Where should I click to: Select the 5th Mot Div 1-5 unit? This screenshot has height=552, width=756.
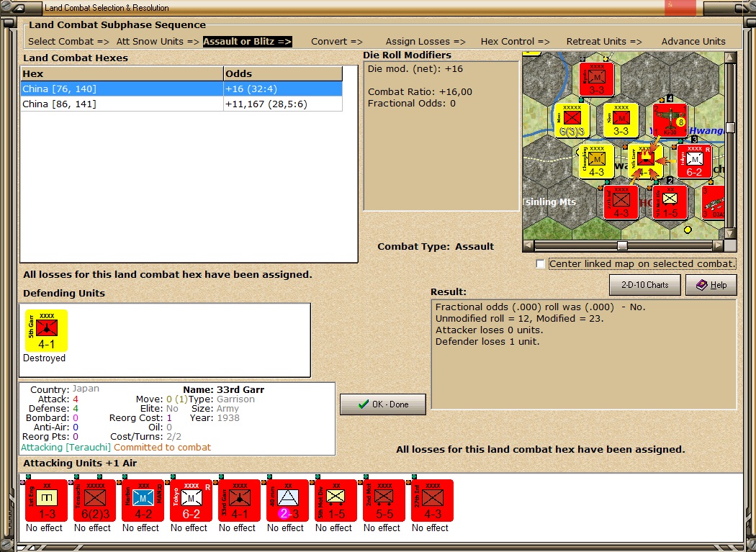[x=336, y=500]
